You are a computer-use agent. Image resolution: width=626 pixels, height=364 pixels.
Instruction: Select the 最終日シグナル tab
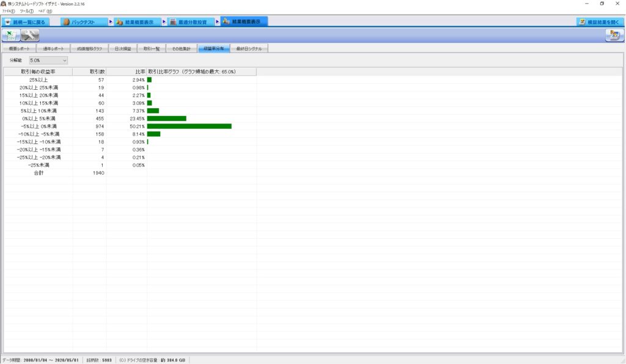tap(249, 48)
